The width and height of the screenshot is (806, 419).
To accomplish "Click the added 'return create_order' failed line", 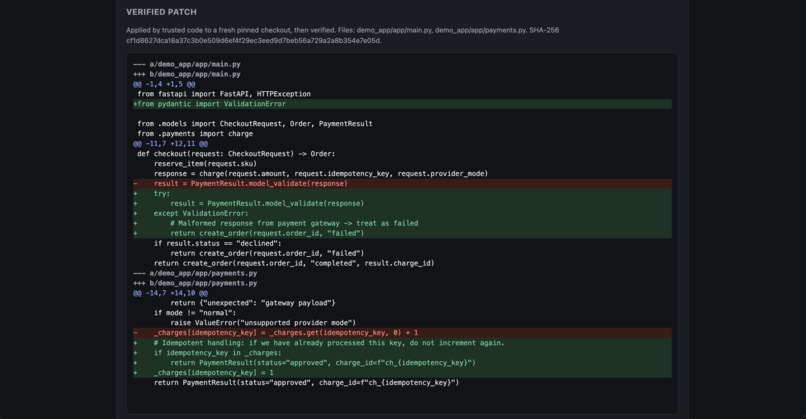I will 402,233.
